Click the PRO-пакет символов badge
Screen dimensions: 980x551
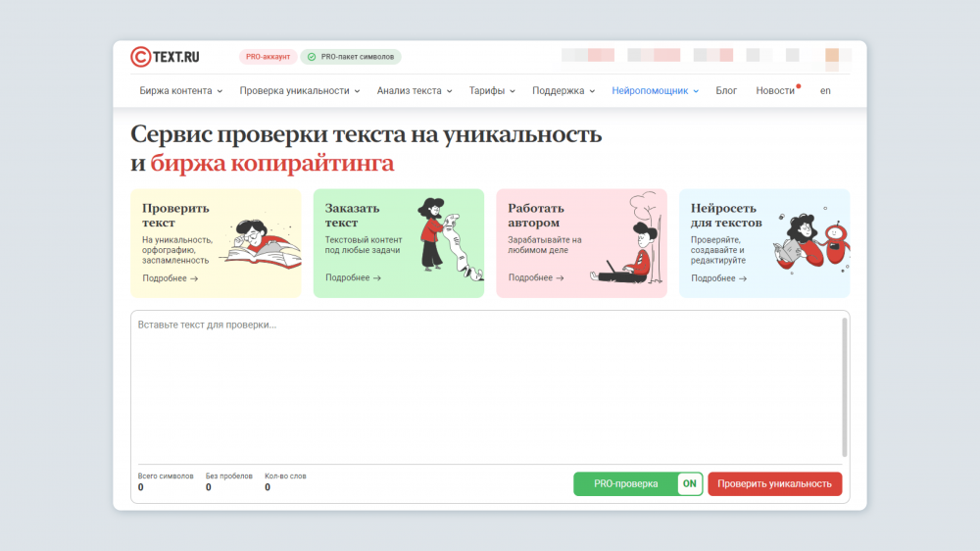tap(351, 57)
